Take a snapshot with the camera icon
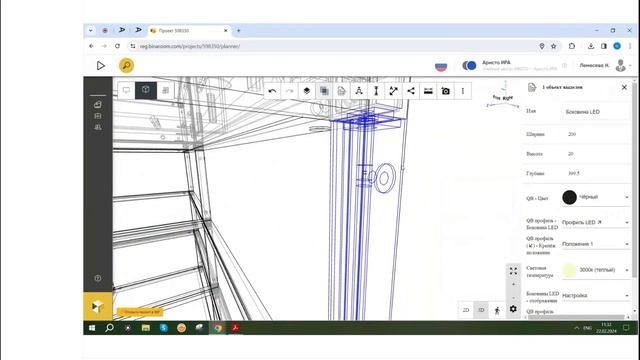 446,91
